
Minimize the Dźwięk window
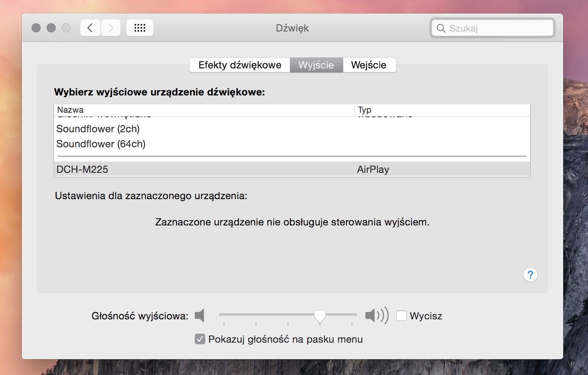tap(51, 28)
